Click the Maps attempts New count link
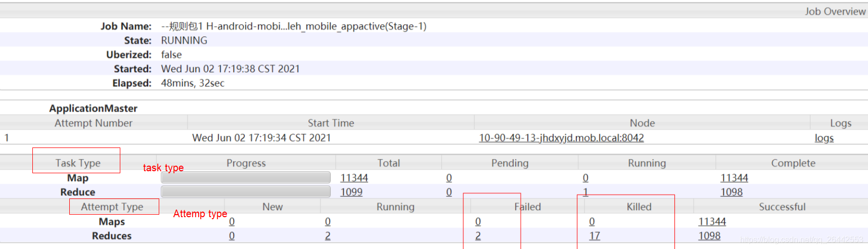 click(232, 222)
